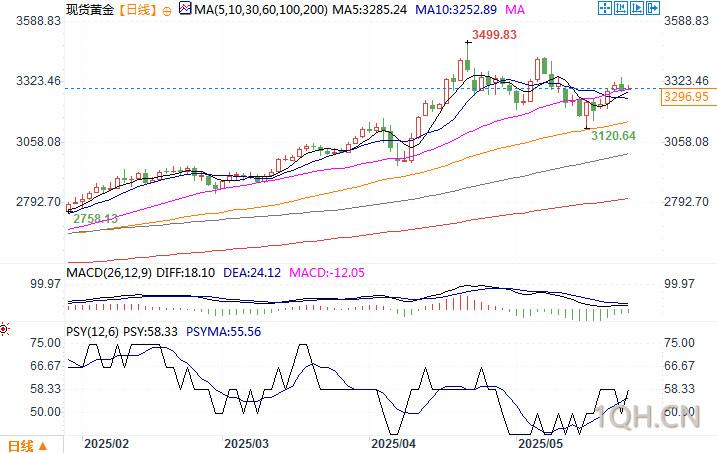Click the 现货黄金 symbol title
The width and height of the screenshot is (717, 453).
[x=90, y=10]
